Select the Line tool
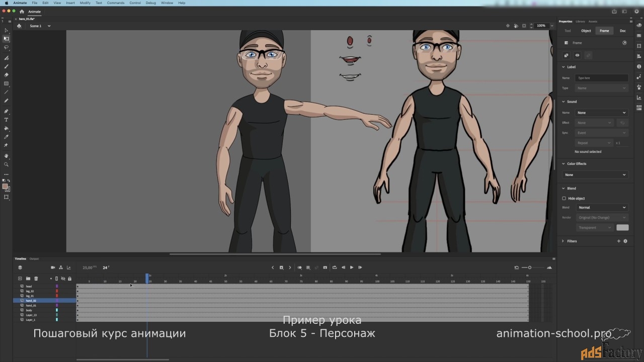 click(x=7, y=92)
